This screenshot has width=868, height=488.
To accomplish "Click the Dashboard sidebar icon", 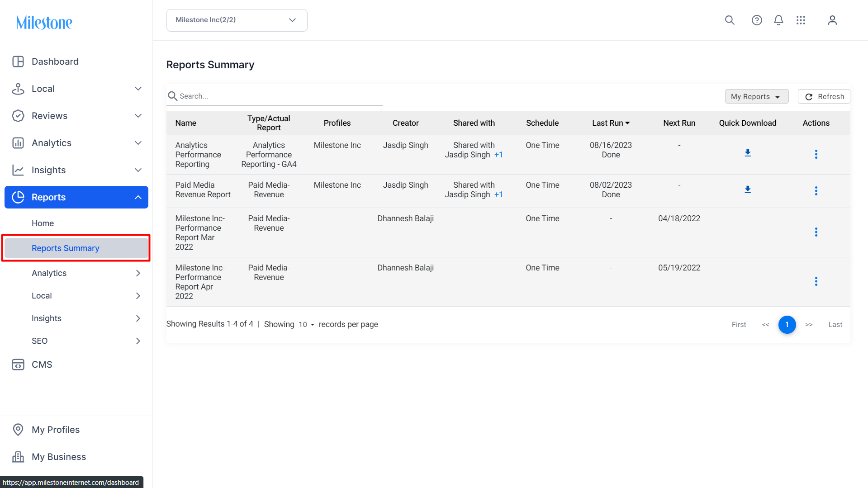I will click(x=18, y=62).
